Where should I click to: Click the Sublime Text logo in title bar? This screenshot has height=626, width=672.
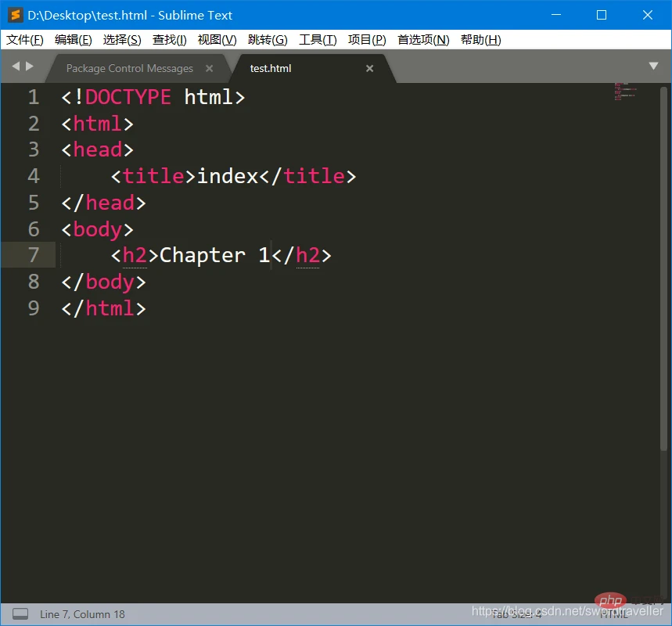click(16, 15)
